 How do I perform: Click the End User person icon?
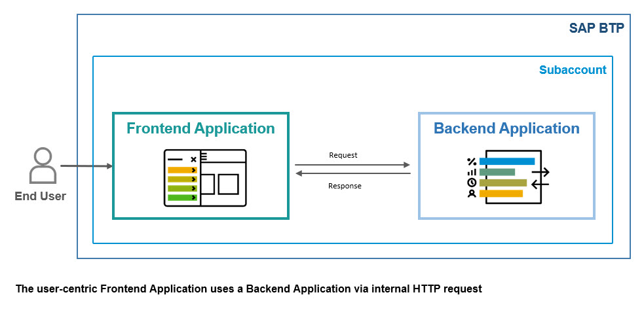[x=43, y=166]
